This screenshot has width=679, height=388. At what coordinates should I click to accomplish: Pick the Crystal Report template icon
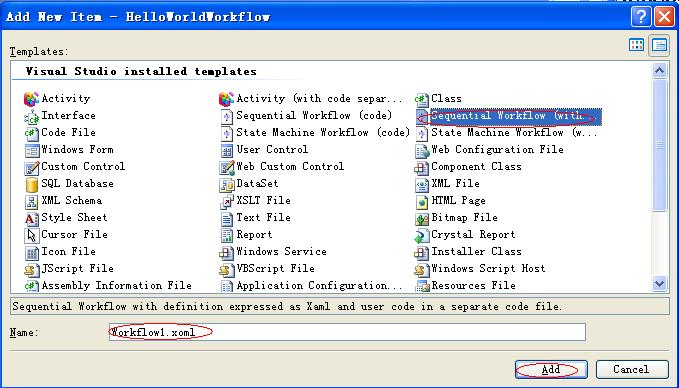point(421,235)
